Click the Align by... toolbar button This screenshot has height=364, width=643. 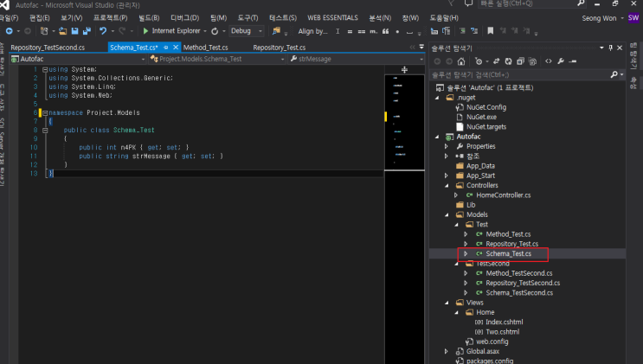click(313, 31)
